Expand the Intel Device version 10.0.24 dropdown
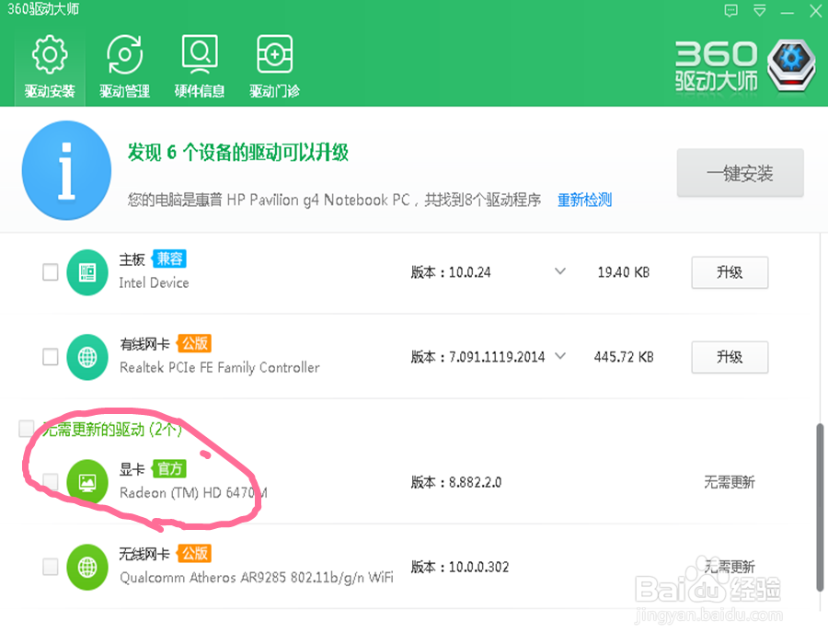The width and height of the screenshot is (828, 644). [560, 272]
